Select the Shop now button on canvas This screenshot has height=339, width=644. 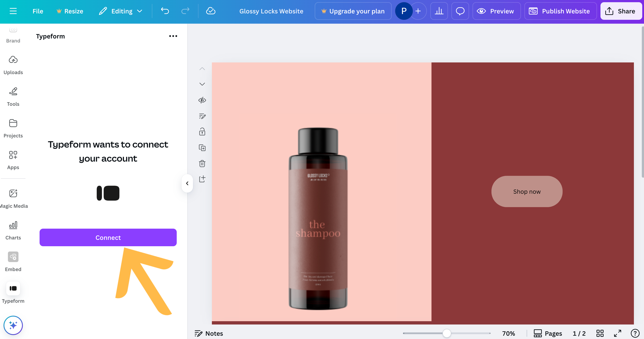(527, 191)
